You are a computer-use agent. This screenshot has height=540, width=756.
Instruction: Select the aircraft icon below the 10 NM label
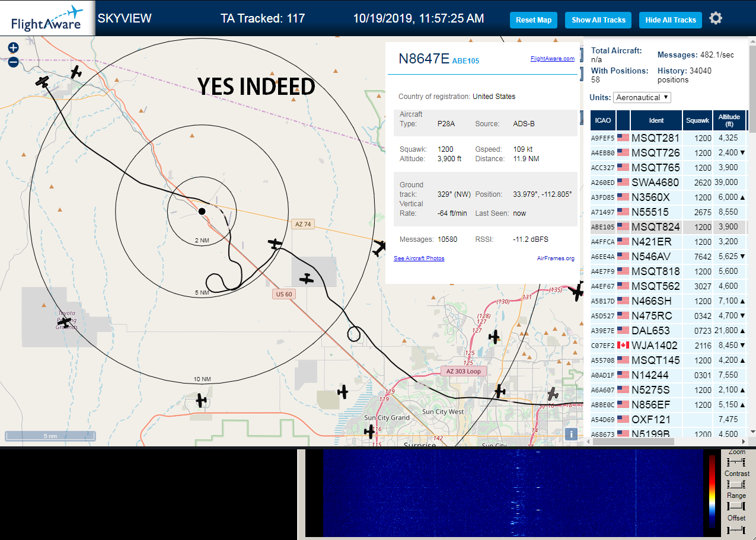pyautogui.click(x=202, y=400)
